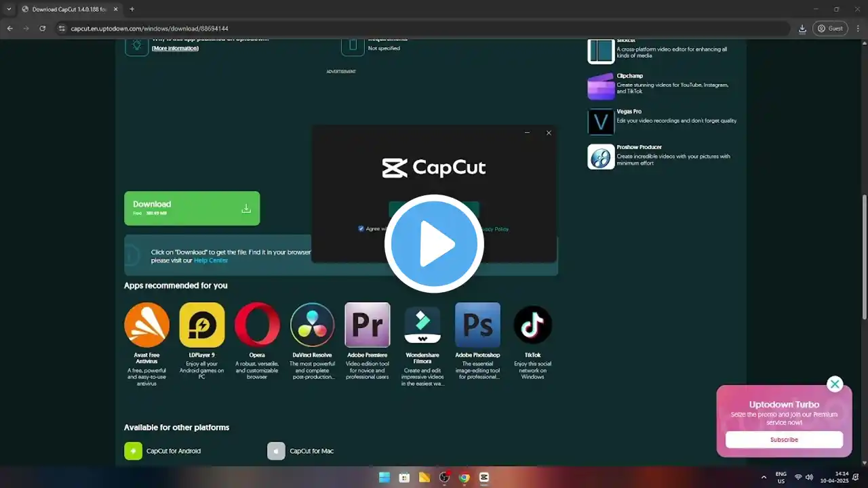The width and height of the screenshot is (868, 488).
Task: Click the Subscribe button in Uptodown Turbo
Action: (x=784, y=440)
